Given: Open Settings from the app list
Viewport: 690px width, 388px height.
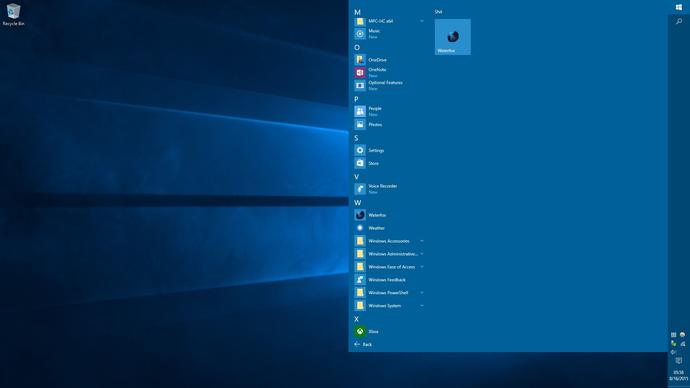Looking at the screenshot, I should 389,150.
